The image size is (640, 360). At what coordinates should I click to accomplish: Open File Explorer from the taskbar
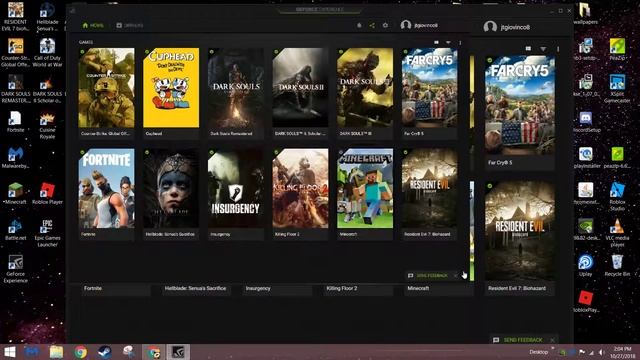(x=56, y=352)
